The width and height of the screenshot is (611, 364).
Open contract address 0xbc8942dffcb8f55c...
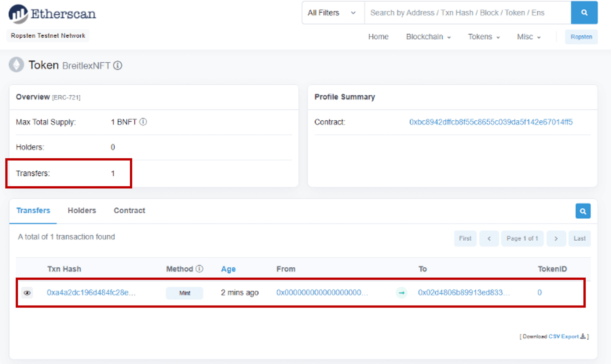coord(491,122)
